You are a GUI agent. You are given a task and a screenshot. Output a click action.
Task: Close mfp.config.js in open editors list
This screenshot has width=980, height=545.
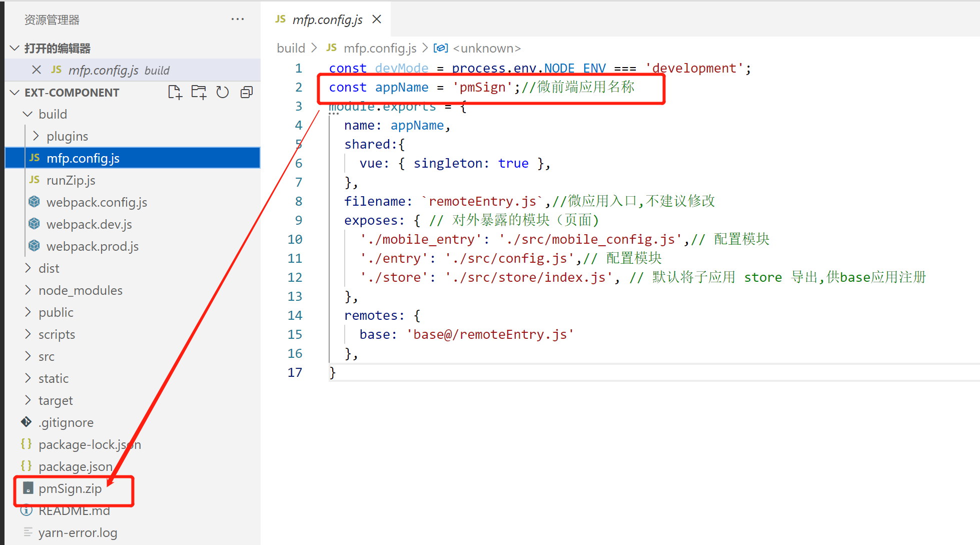tap(37, 70)
